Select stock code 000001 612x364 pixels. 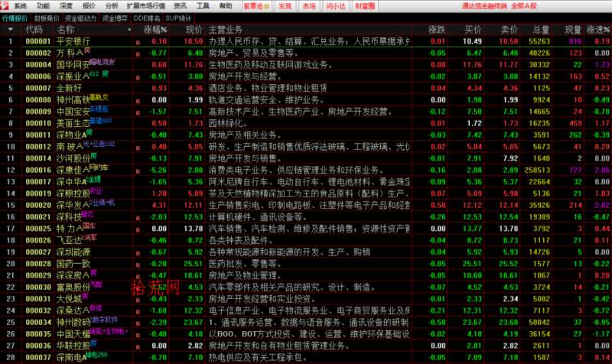point(38,41)
